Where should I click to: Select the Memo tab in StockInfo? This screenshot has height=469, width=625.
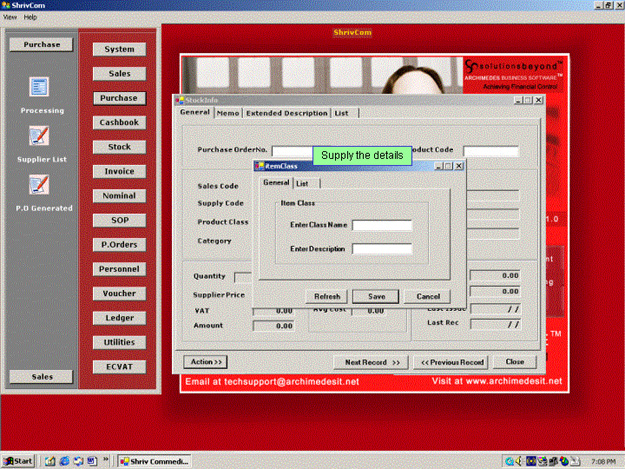(x=227, y=113)
